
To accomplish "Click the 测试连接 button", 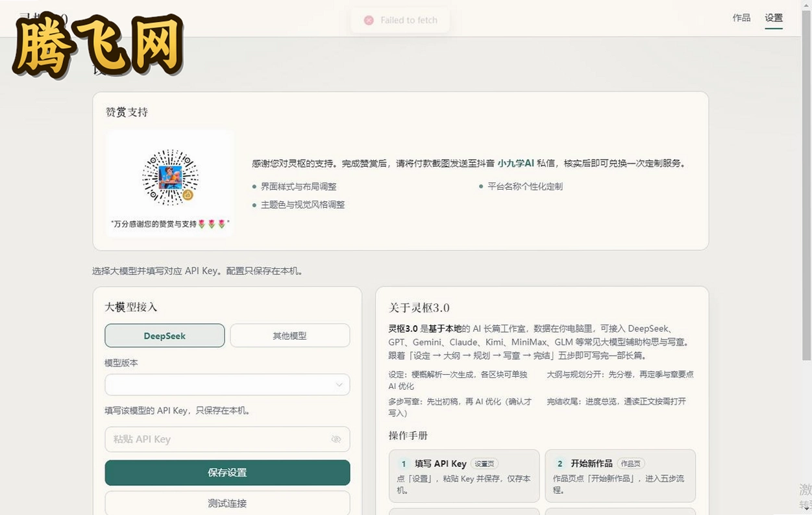I will (x=227, y=503).
